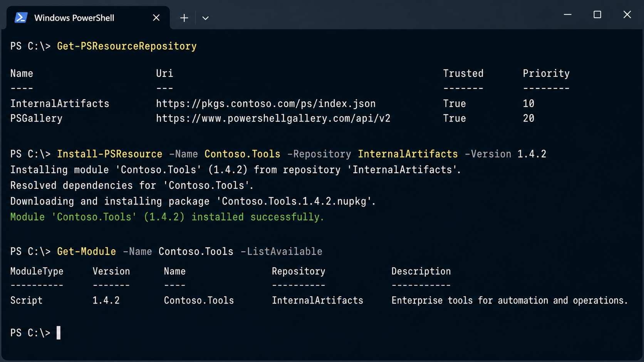
Task: Click the Trusted column header
Action: pos(463,73)
